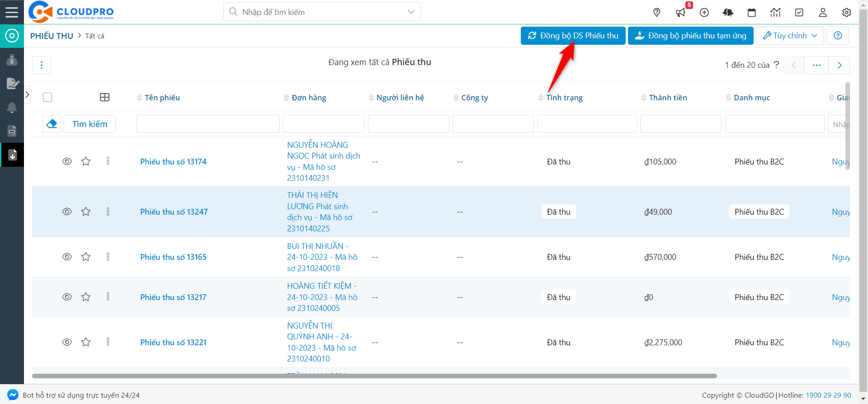Click the vertical table scrollbar thumb
The width and height of the screenshot is (868, 404).
coord(848,126)
